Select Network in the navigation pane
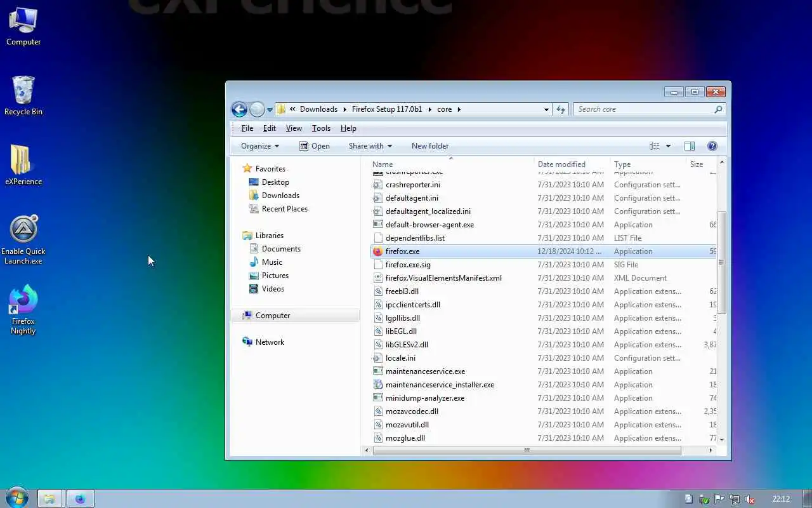The image size is (812, 508). coord(270,342)
